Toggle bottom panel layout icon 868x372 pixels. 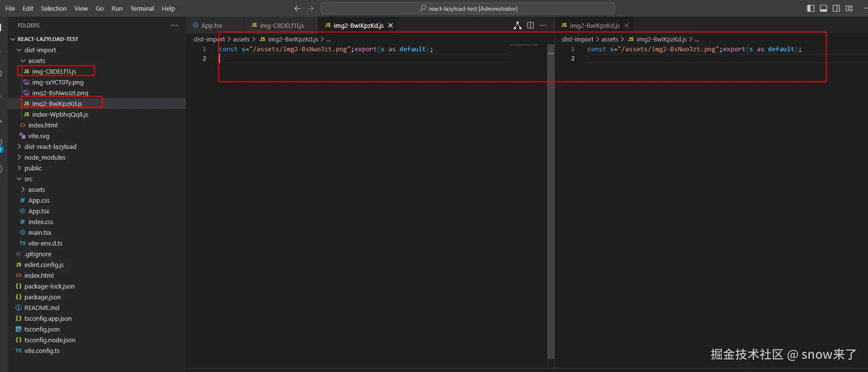(824, 8)
